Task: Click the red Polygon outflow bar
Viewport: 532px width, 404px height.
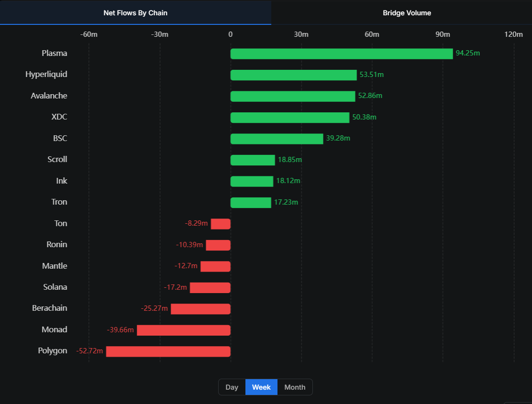Action: 168,351
